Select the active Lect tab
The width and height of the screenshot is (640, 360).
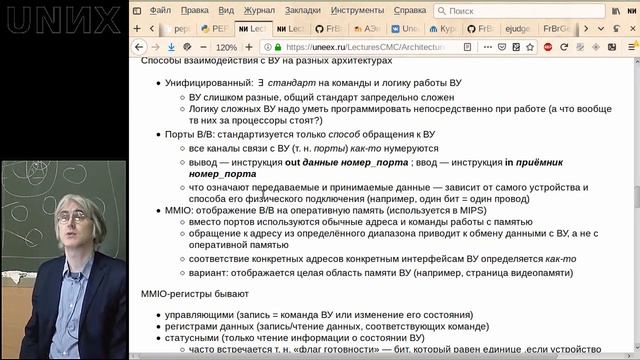click(x=253, y=29)
